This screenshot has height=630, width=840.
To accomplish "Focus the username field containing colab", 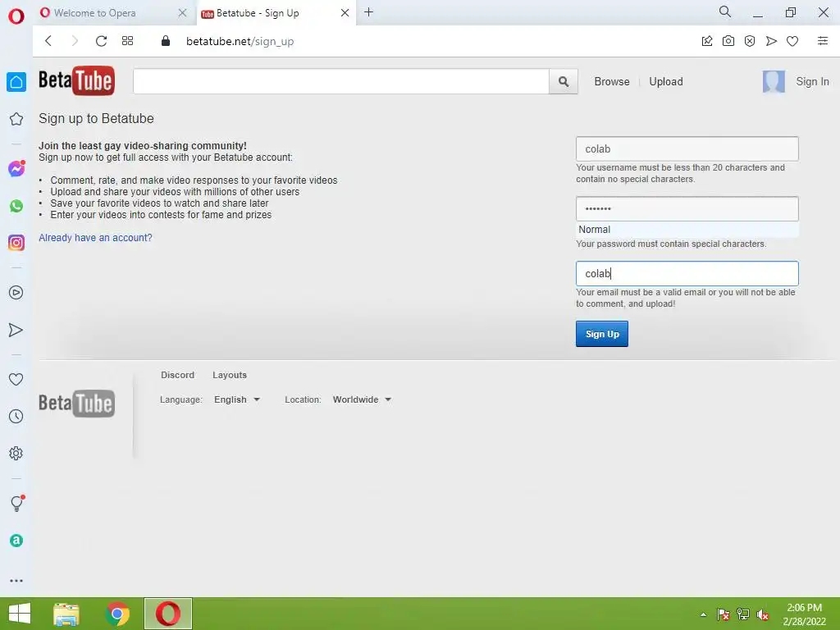I will [x=687, y=149].
